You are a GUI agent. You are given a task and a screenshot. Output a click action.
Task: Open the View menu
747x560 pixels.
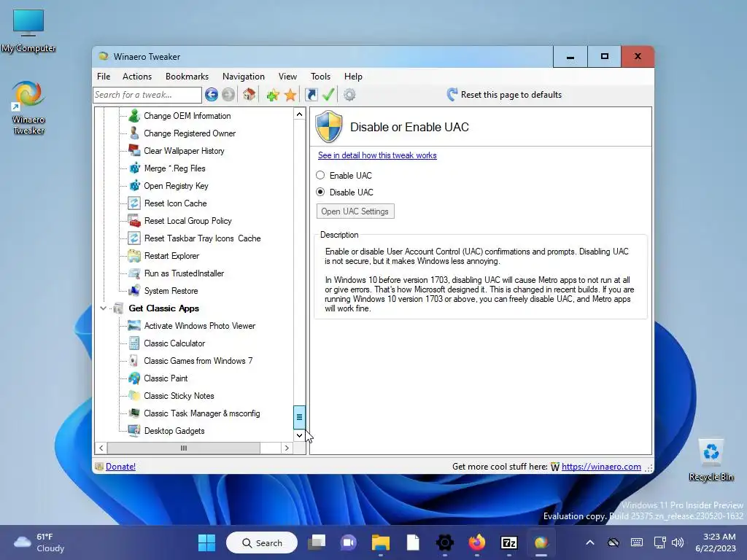287,76
